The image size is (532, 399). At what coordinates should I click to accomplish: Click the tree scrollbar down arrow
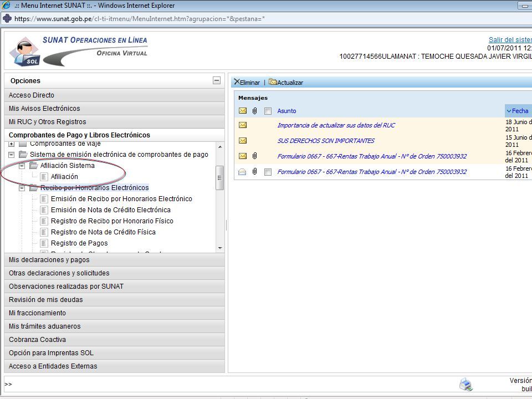tap(220, 248)
